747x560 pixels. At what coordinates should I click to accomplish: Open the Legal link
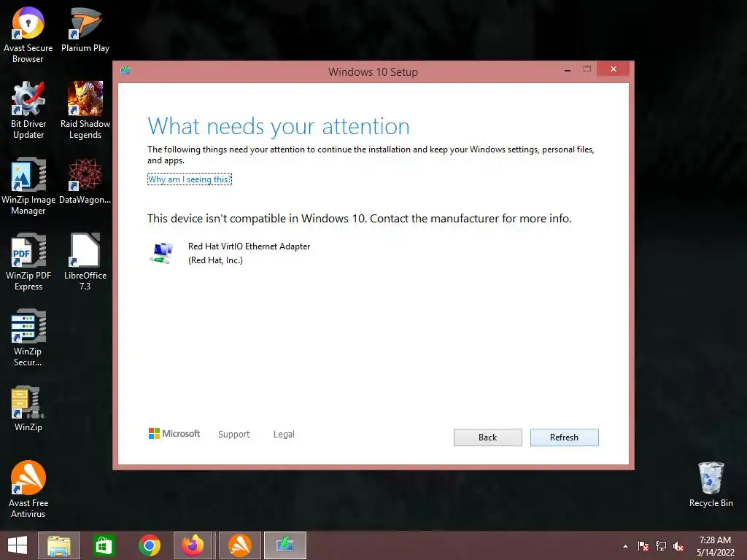pos(284,435)
